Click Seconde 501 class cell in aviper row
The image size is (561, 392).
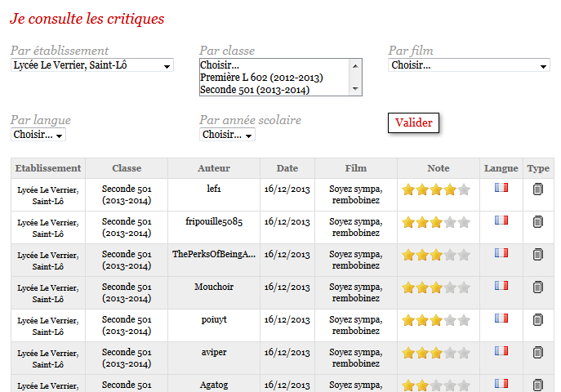pyautogui.click(x=127, y=358)
